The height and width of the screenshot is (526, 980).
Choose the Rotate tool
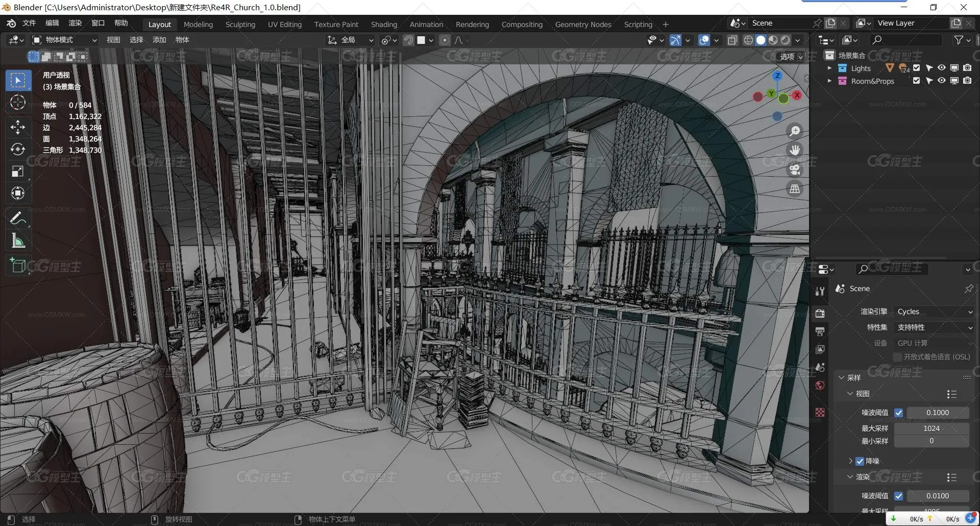pos(18,149)
